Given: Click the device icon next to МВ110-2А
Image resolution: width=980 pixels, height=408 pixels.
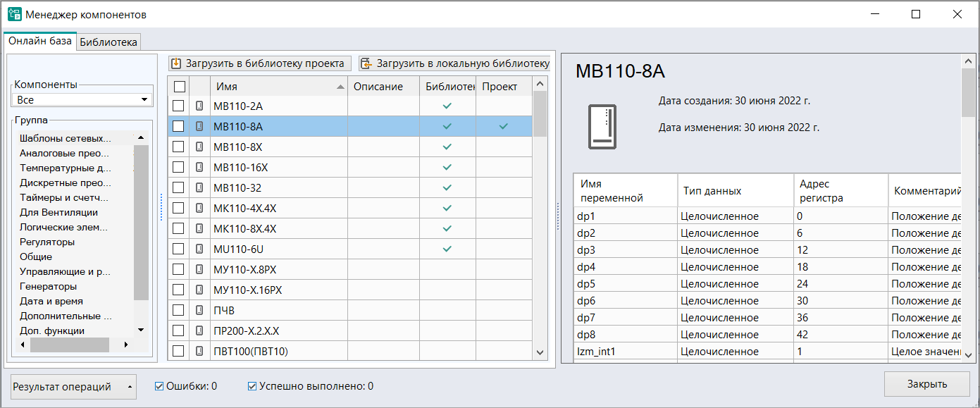Looking at the screenshot, I should [x=199, y=106].
